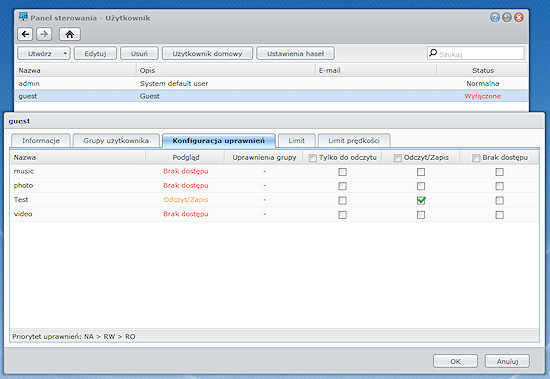Open Użytkownik domowy settings
550x379 pixels.
[207, 54]
